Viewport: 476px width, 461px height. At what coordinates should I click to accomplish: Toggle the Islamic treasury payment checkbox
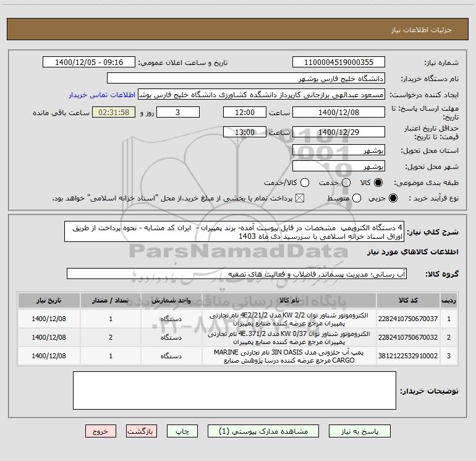coord(300,198)
